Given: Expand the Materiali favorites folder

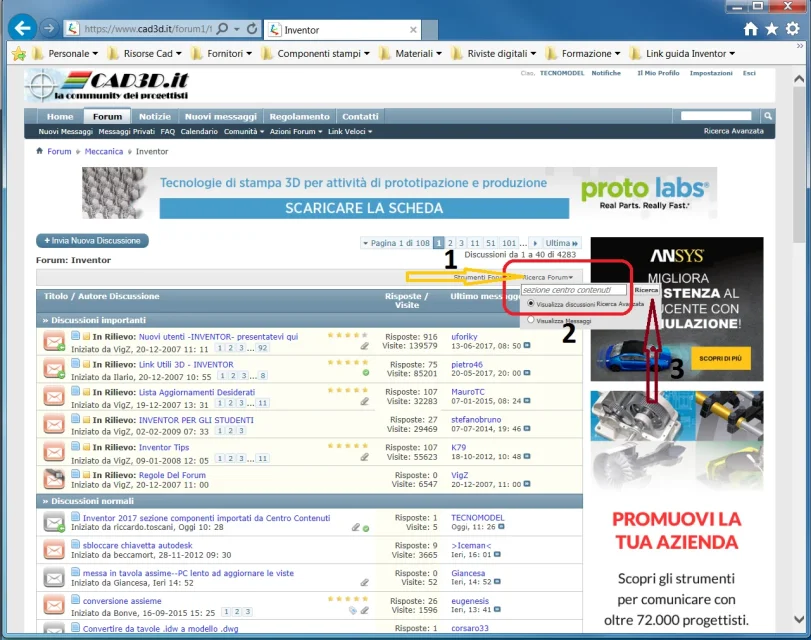Looking at the screenshot, I should (410, 53).
